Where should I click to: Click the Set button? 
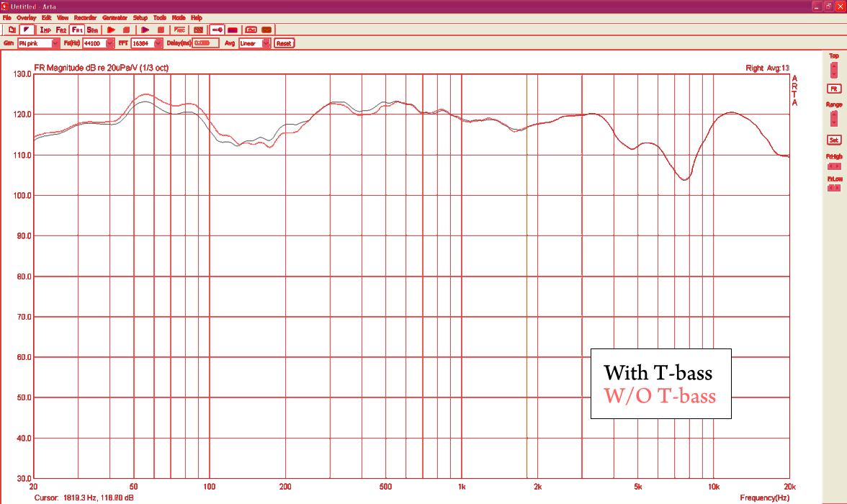(x=834, y=140)
